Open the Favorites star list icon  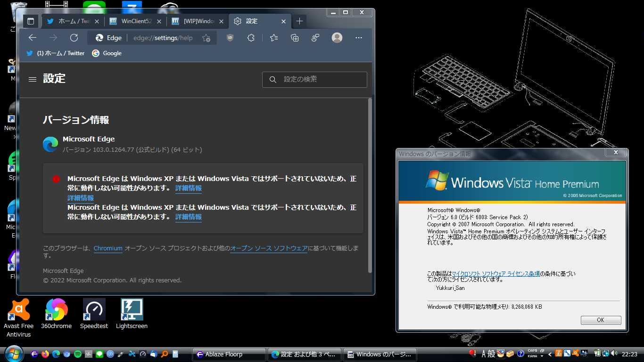tap(274, 38)
